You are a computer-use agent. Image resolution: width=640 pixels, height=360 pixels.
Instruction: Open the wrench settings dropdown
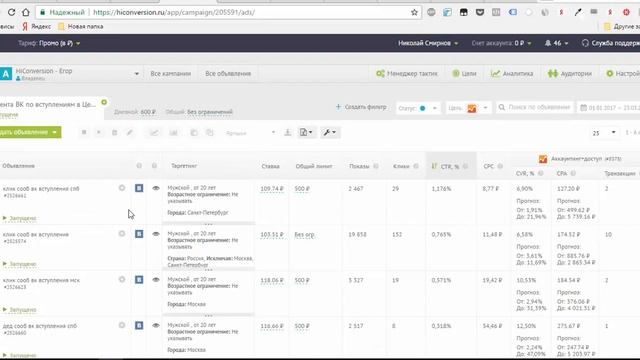click(330, 133)
